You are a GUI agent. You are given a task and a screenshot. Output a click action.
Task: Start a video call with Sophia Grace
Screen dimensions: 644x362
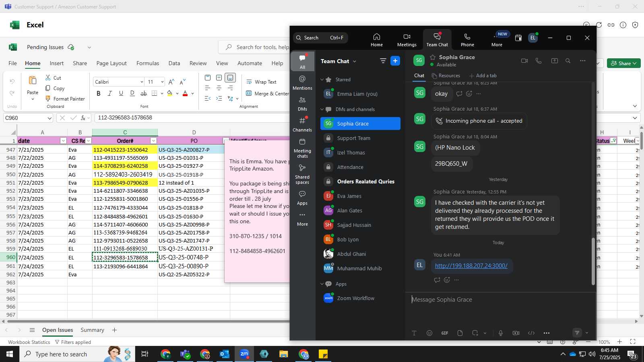click(524, 61)
